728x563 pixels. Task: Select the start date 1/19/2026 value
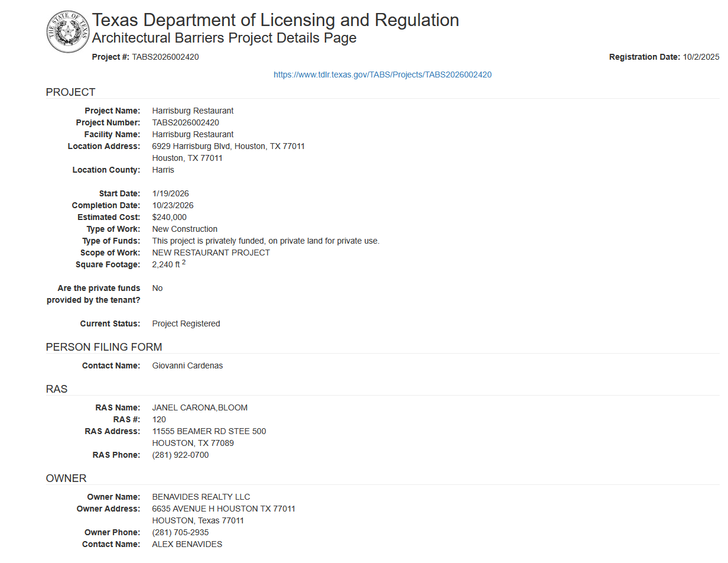tap(171, 193)
